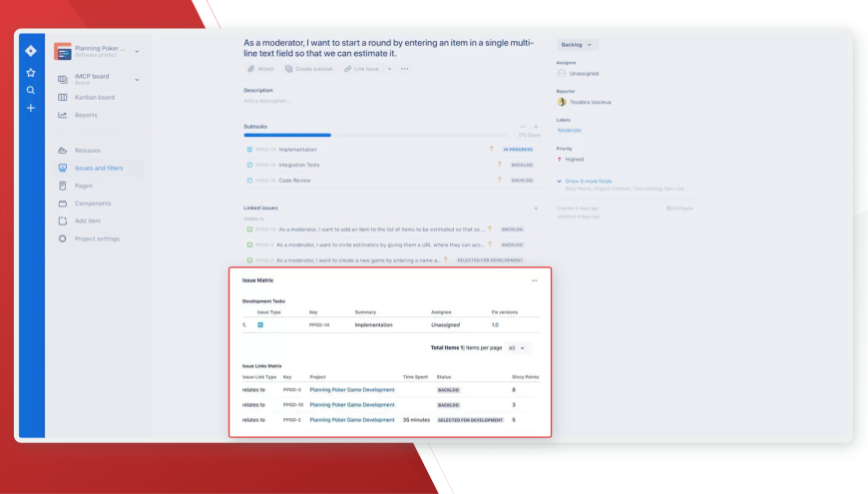Click the Moderate label link
This screenshot has width=868, height=494.
coord(569,130)
